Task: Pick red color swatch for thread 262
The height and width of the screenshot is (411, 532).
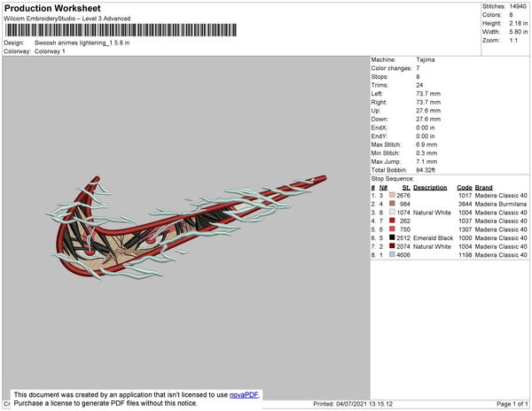Action: (392, 221)
